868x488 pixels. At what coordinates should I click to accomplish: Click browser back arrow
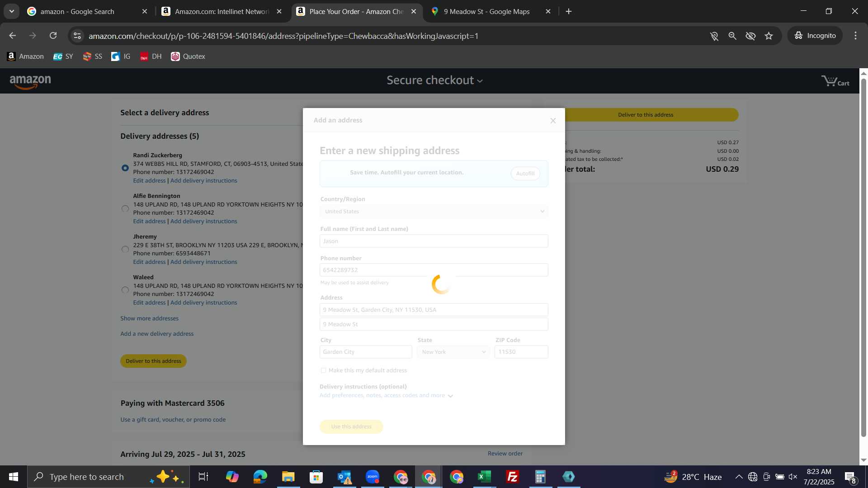click(12, 36)
